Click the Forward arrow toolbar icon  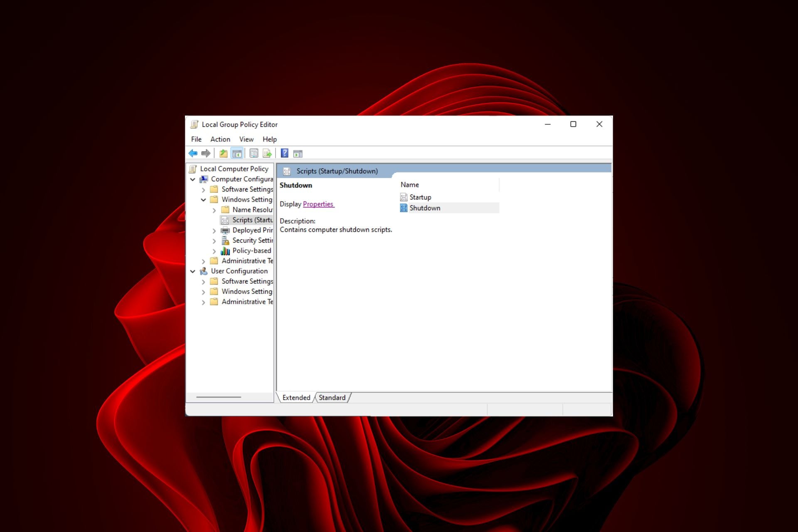coord(206,153)
